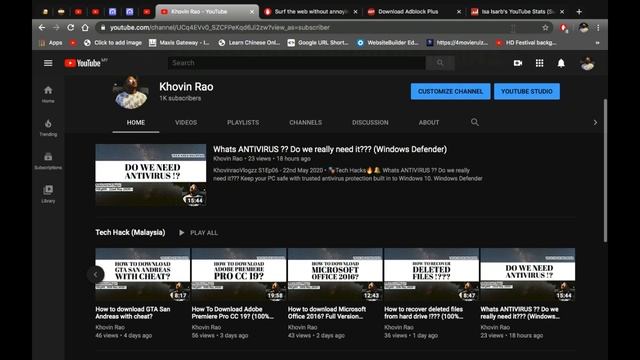Open HD Festival background bookmark
The height and width of the screenshot is (360, 640).
click(526, 42)
